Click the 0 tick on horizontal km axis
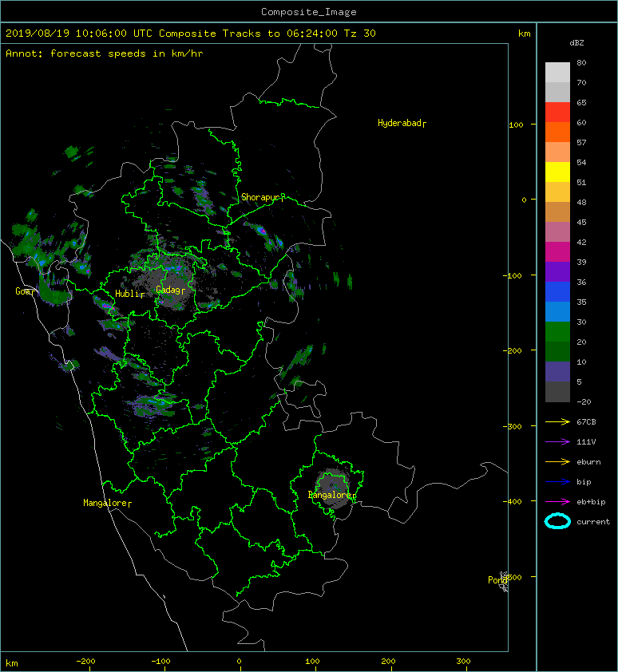 coord(239,662)
